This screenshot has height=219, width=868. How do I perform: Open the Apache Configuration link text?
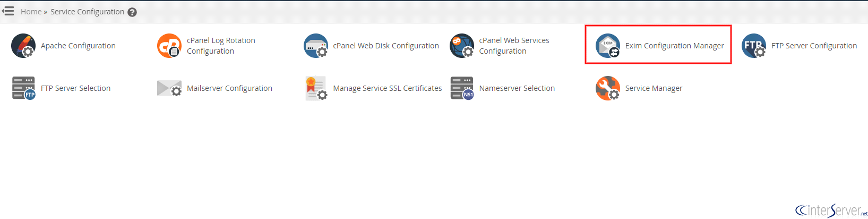78,46
